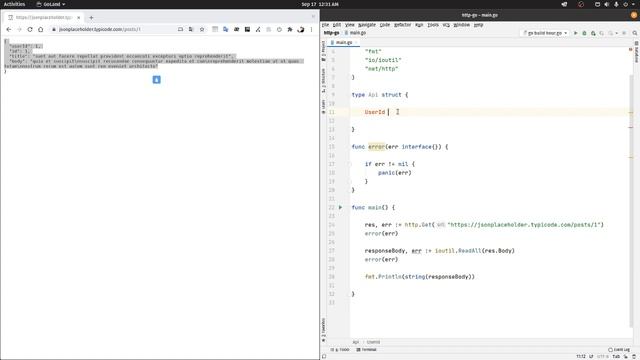Image resolution: width=640 pixels, height=360 pixels.
Task: Run with coverage icon in GoLand toolbar
Action: [x=593, y=33]
